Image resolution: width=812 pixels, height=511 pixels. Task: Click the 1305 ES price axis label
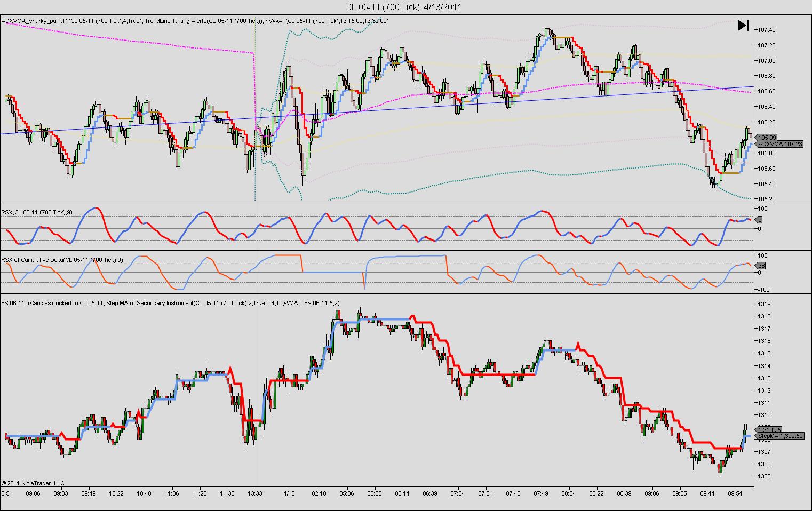pos(764,476)
